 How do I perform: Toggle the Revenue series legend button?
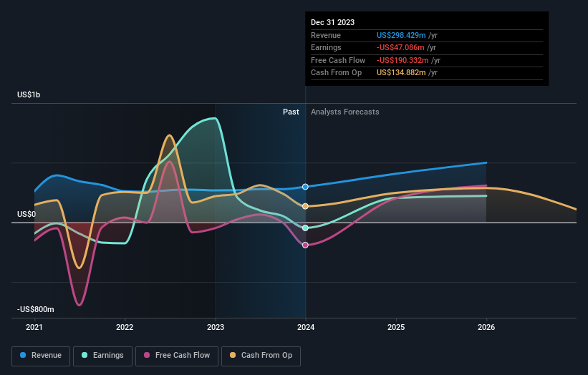(x=41, y=356)
